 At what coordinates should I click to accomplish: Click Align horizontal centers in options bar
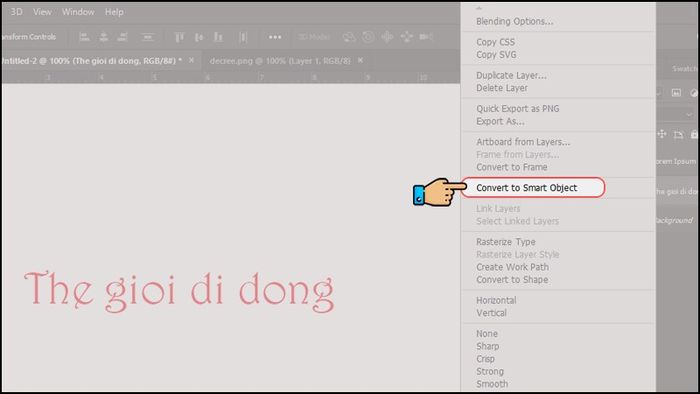click(x=104, y=37)
